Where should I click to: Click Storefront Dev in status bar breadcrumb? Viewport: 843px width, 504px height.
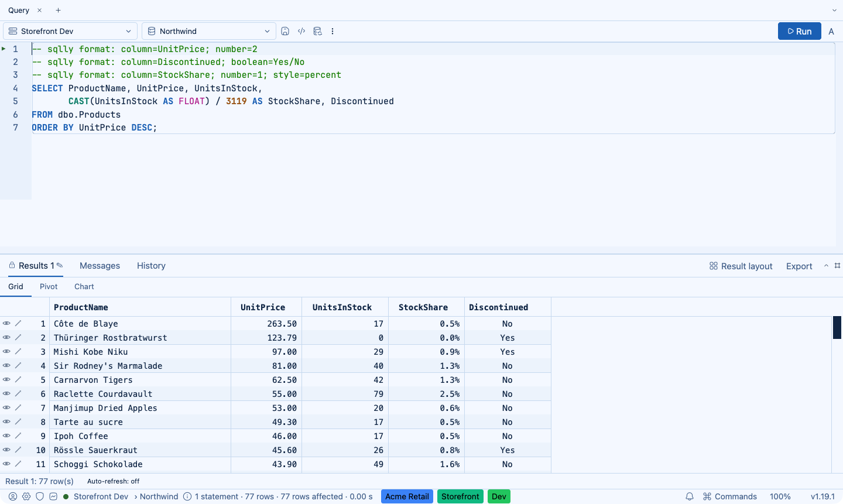click(101, 496)
